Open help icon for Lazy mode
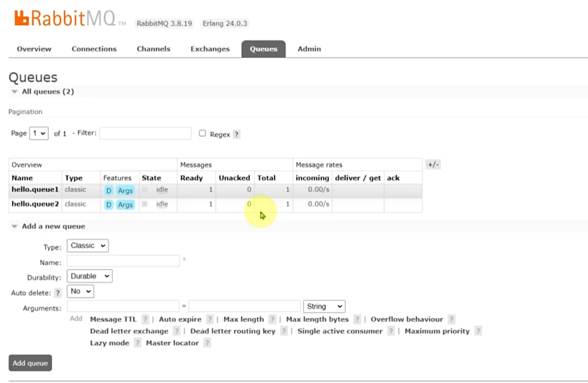588x383 pixels. [x=138, y=343]
